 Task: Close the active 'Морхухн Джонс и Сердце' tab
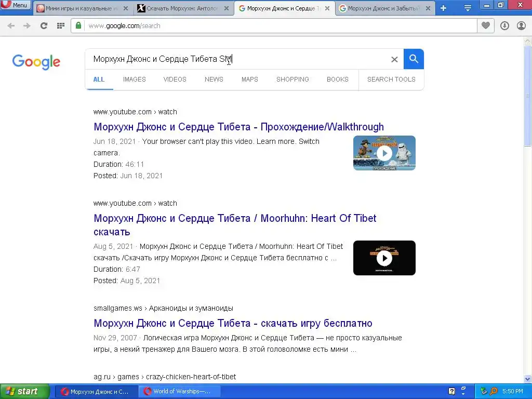(327, 8)
